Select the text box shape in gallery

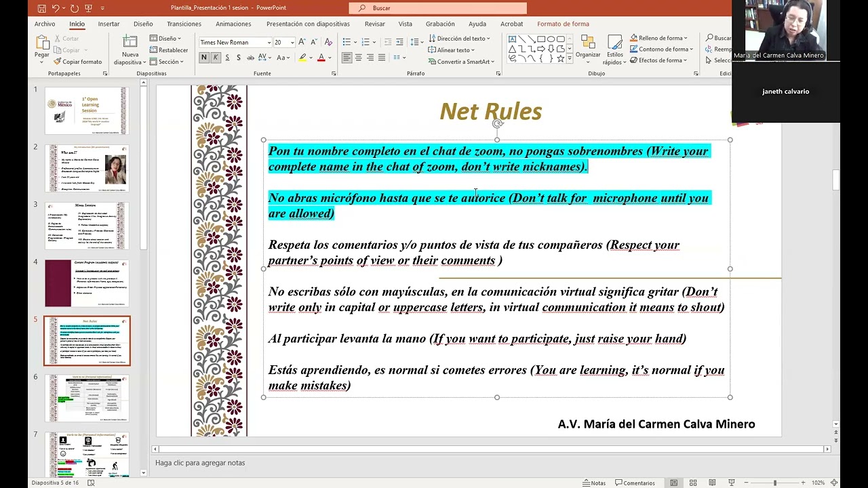(x=512, y=39)
